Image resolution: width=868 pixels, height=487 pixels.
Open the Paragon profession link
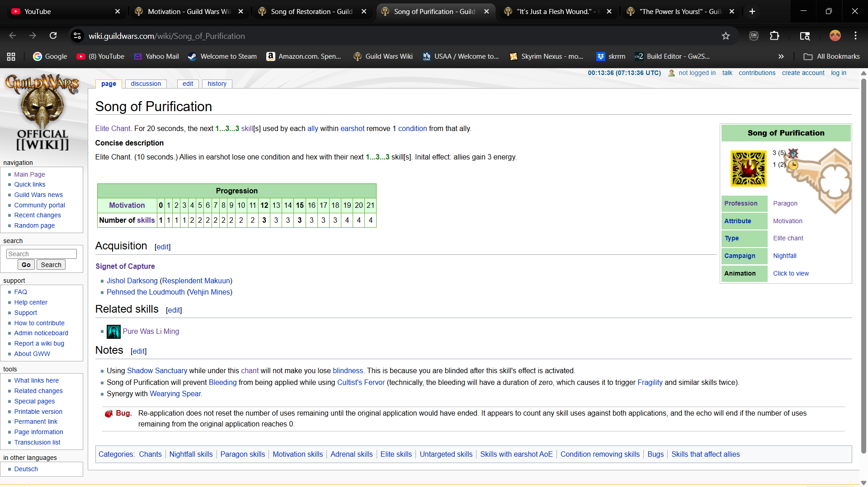coord(785,203)
